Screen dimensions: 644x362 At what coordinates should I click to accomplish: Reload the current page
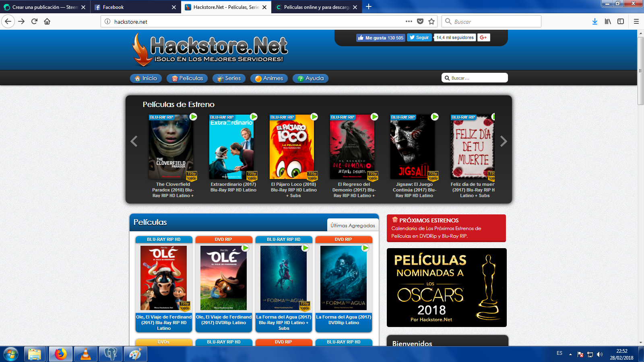click(x=34, y=21)
